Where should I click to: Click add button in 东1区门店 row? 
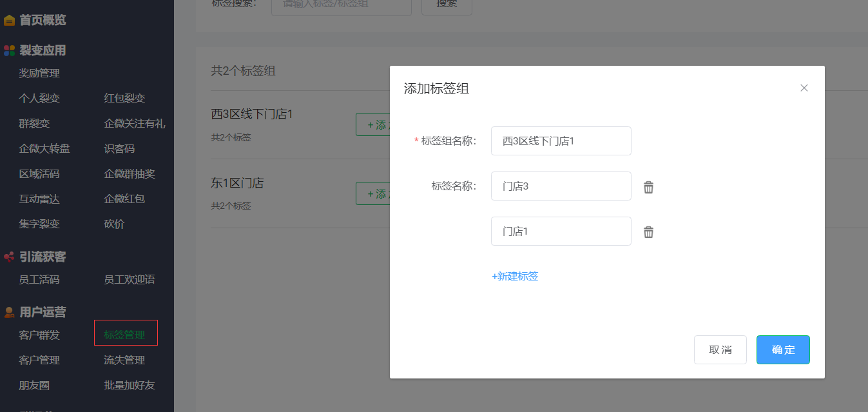(x=373, y=193)
